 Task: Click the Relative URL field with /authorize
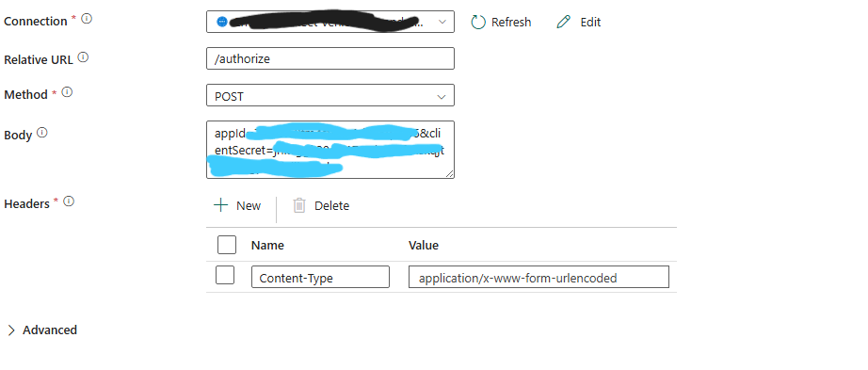(330, 58)
